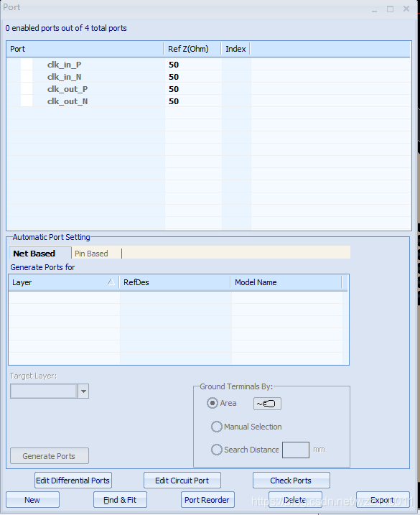420x515 pixels.
Task: Click the Find & Fit button
Action: 120,500
